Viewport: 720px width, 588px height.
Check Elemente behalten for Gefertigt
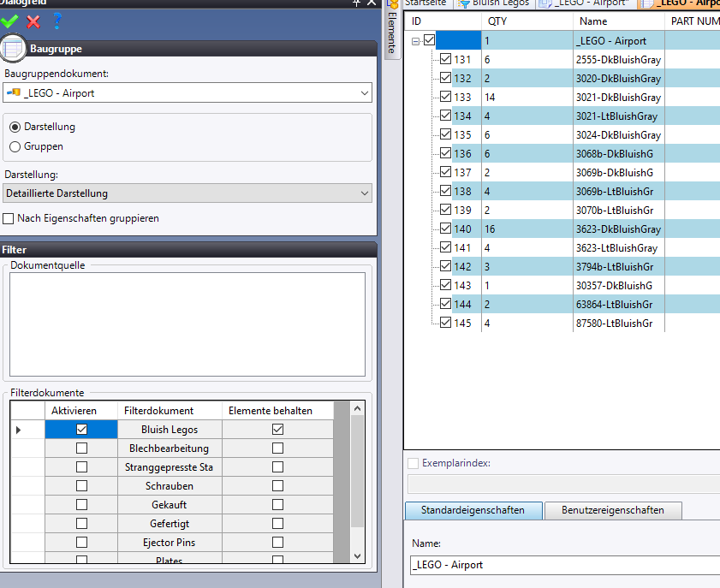click(x=277, y=523)
